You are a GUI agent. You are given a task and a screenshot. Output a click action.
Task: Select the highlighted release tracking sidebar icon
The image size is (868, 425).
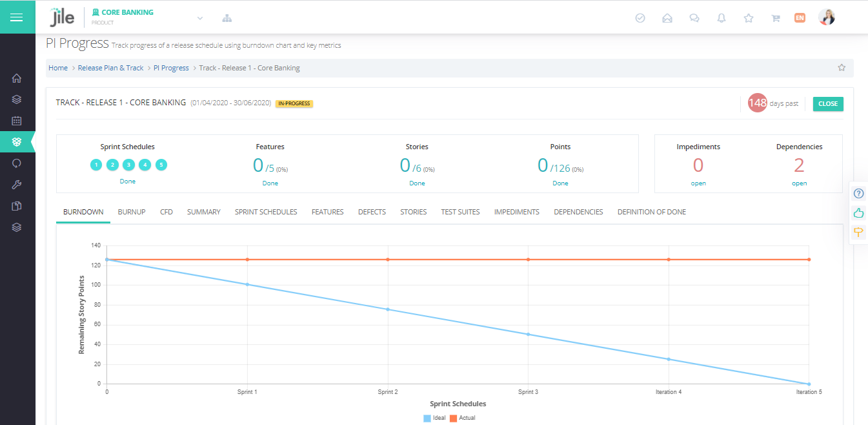17,142
